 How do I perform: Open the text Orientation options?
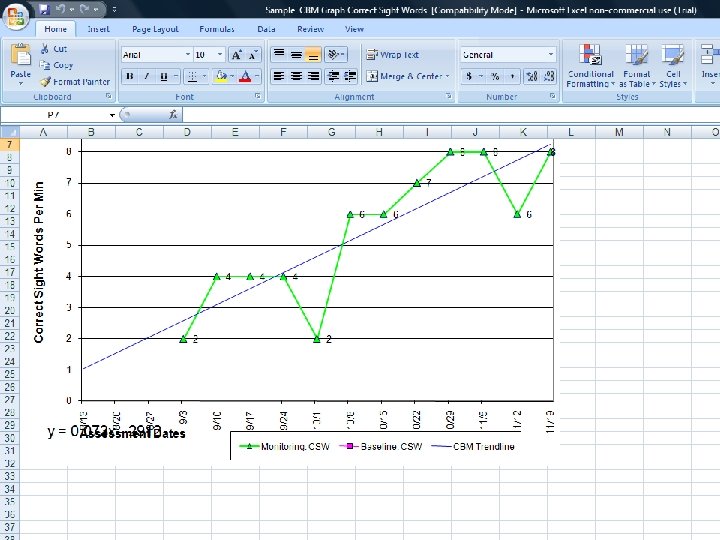pyautogui.click(x=336, y=55)
